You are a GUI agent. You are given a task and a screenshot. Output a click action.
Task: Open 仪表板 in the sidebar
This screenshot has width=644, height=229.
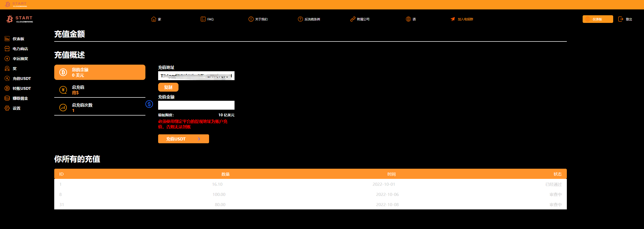coord(18,39)
